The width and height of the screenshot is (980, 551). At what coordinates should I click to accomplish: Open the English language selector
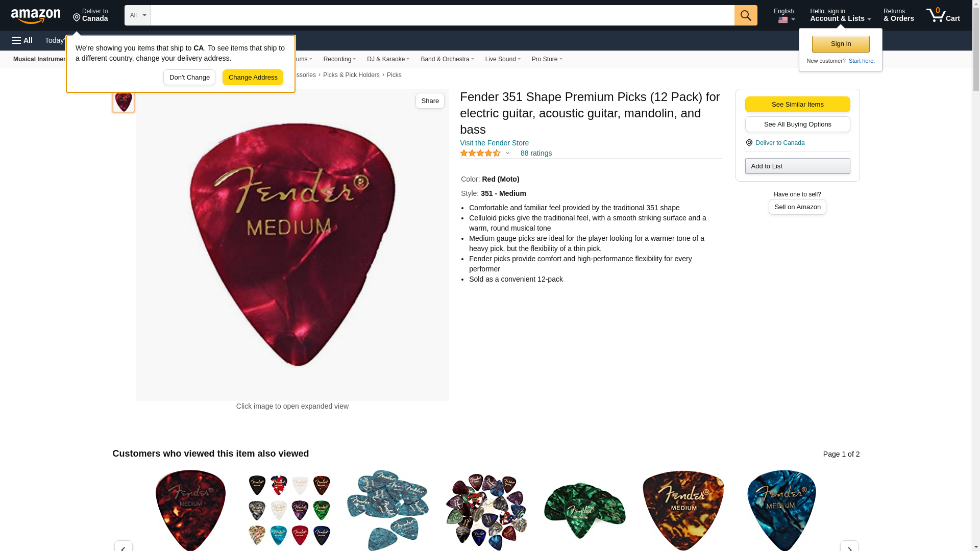[x=783, y=15]
